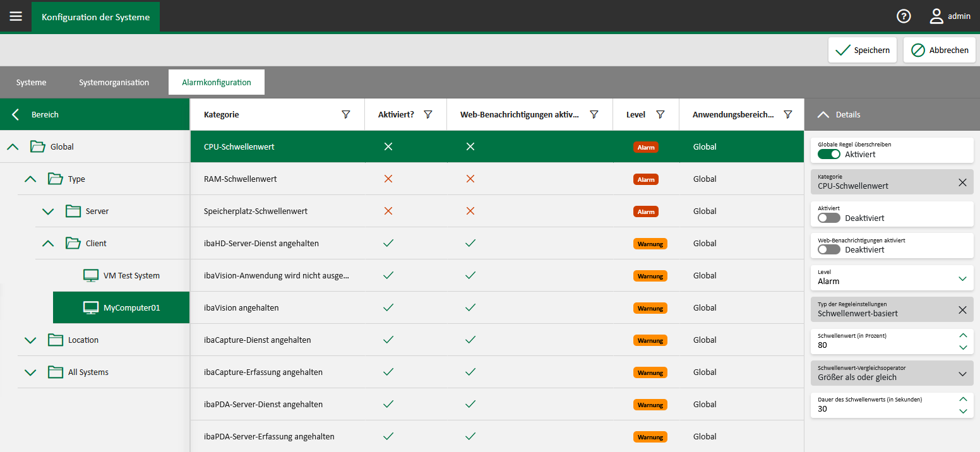Filter the Level column
Image resolution: width=980 pixels, height=452 pixels.
[660, 115]
